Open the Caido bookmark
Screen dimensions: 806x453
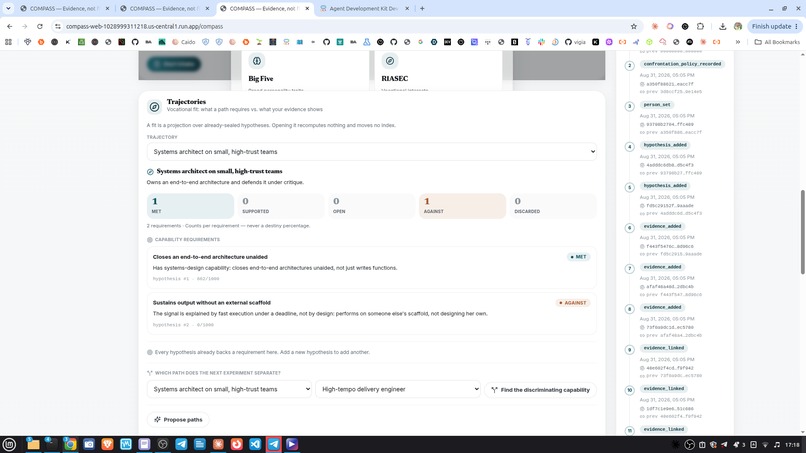point(184,42)
